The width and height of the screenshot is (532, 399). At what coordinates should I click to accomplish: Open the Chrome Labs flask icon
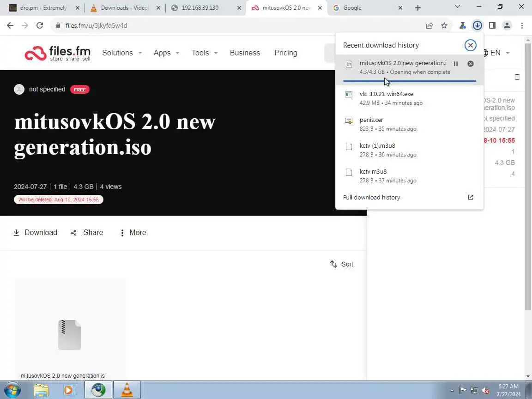[x=462, y=25]
